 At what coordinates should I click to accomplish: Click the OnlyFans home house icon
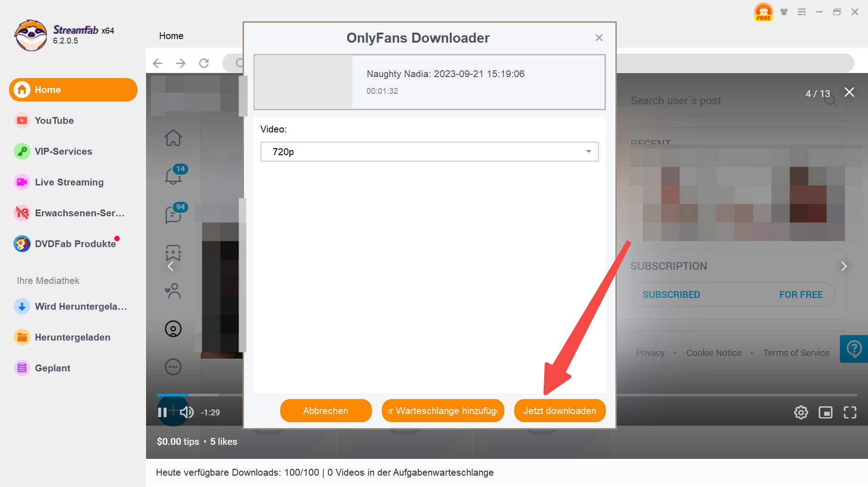173,137
